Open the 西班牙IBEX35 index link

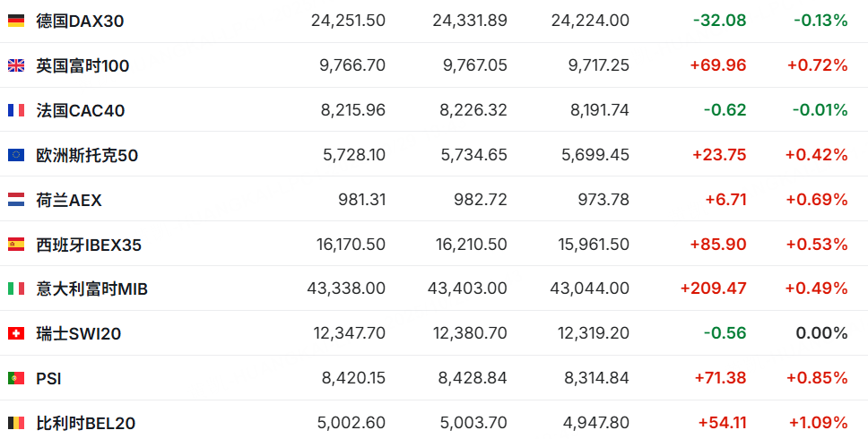(89, 244)
